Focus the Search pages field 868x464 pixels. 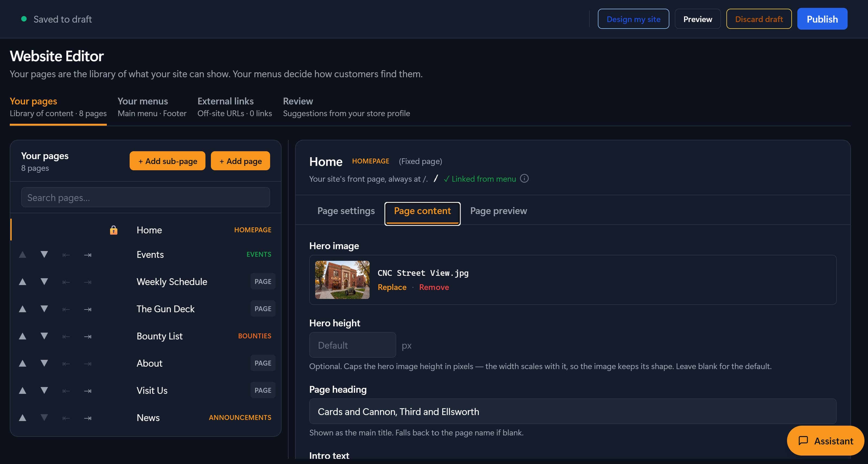(x=146, y=198)
